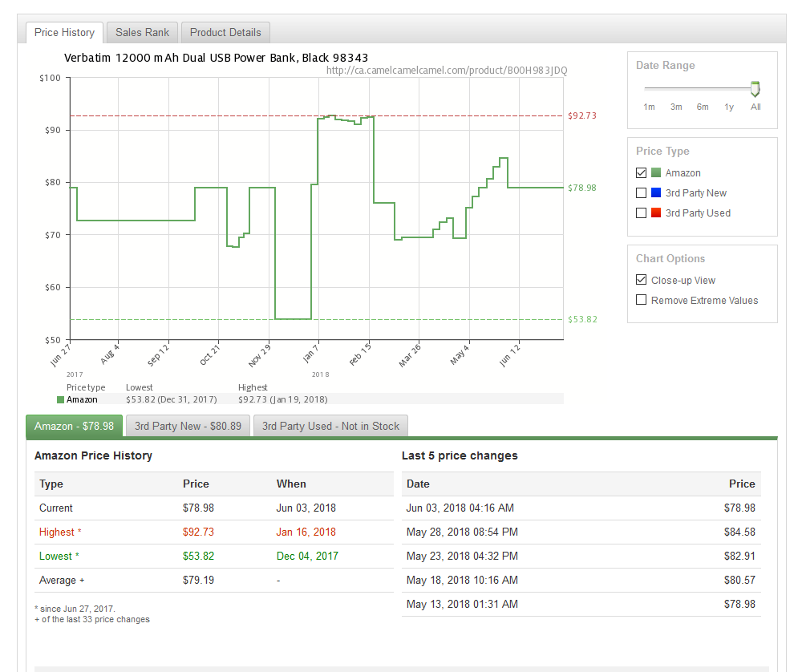Click the green Amazon color swatch
The width and height of the screenshot is (798, 672).
pos(656,172)
